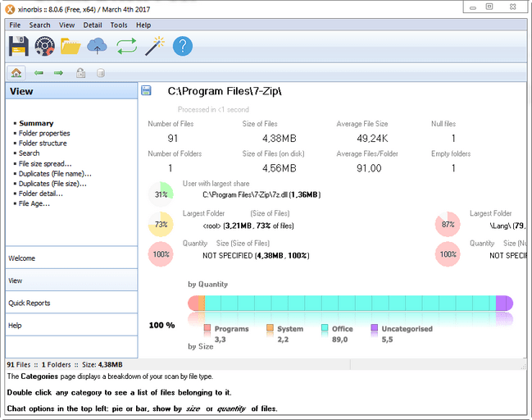The image size is (532, 420).
Task: Click the cloud upload toolbar icon
Action: point(97,46)
